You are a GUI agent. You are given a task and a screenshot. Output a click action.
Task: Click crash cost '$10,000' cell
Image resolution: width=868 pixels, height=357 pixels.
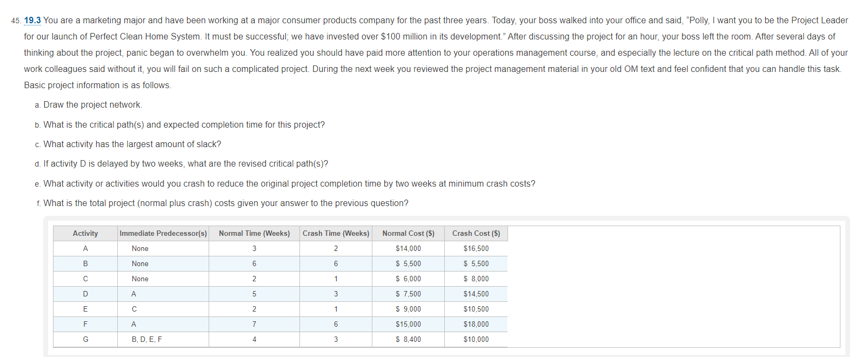[476, 340]
